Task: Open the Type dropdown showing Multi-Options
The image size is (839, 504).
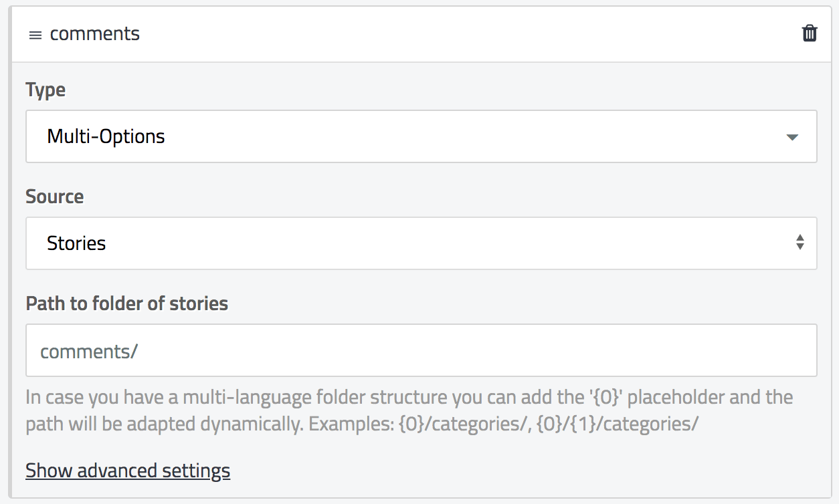Action: 421,136
